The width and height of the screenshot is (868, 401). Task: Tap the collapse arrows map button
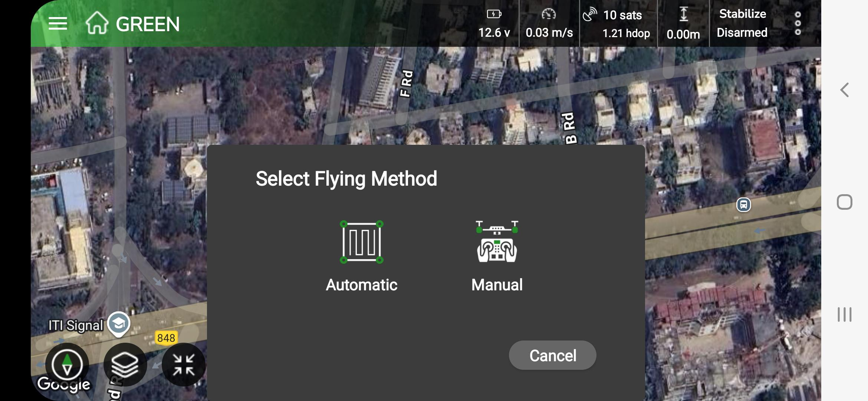coord(184,364)
